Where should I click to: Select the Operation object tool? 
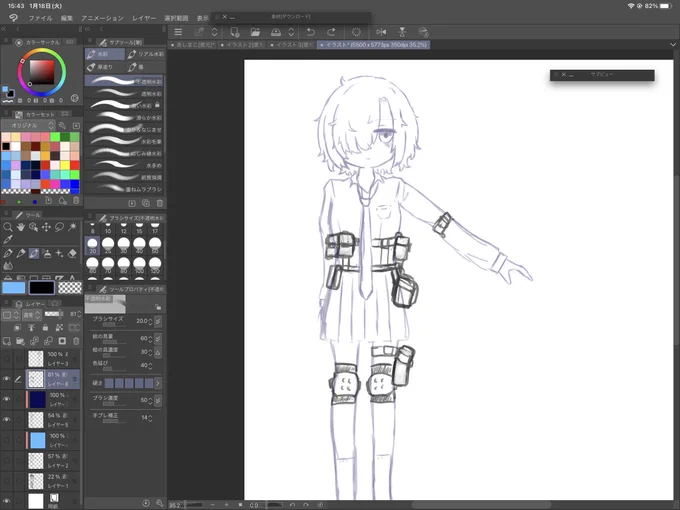33,227
